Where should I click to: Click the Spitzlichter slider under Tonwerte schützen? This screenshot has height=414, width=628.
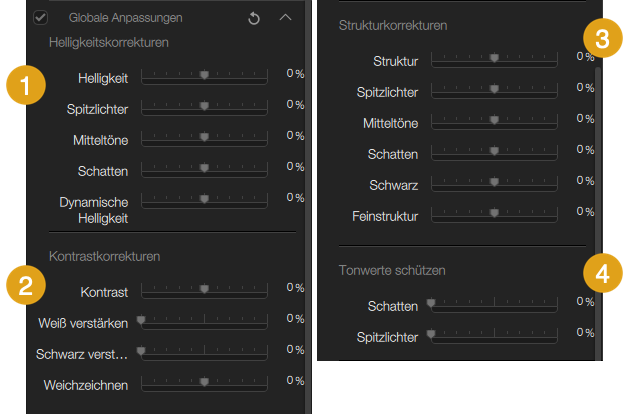432,334
